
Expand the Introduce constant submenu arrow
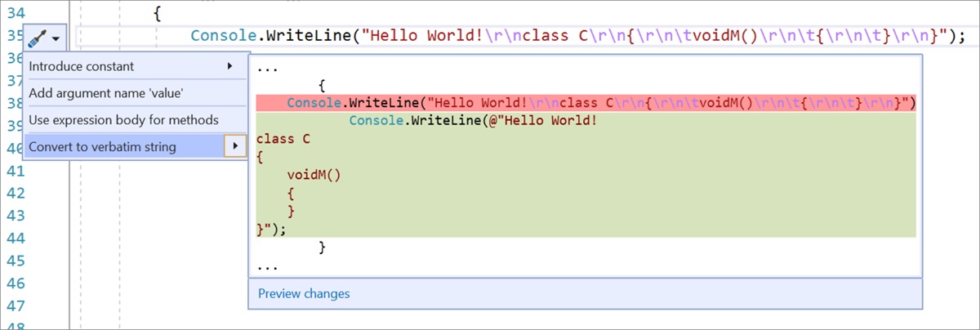[229, 65]
